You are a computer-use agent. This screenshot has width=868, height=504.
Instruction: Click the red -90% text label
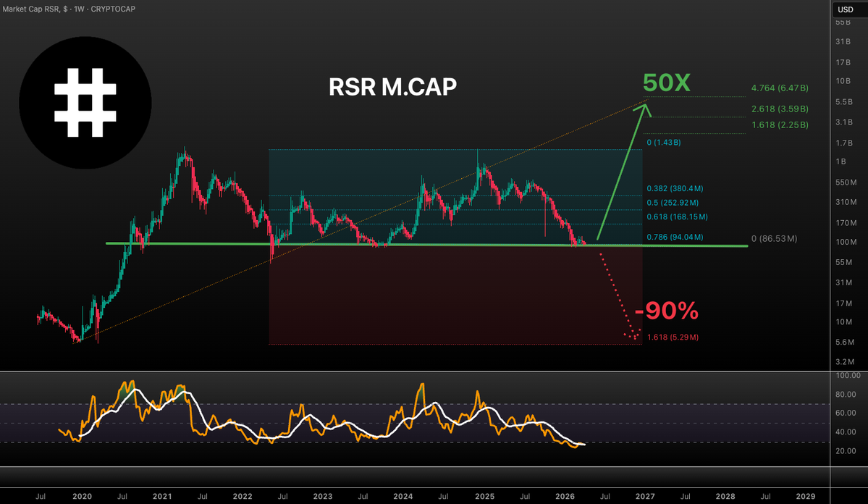[667, 311]
